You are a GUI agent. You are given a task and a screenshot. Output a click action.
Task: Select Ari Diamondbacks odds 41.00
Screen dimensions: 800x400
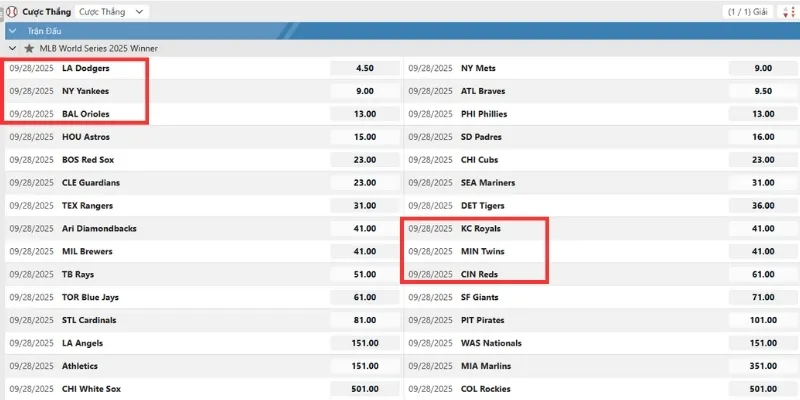click(x=365, y=229)
